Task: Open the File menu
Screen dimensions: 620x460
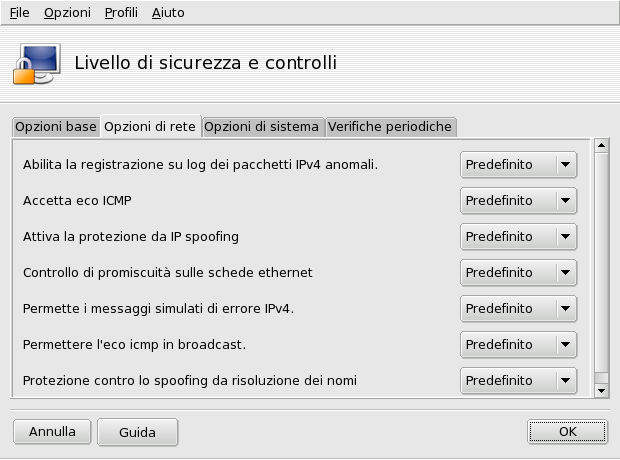Action: 19,13
